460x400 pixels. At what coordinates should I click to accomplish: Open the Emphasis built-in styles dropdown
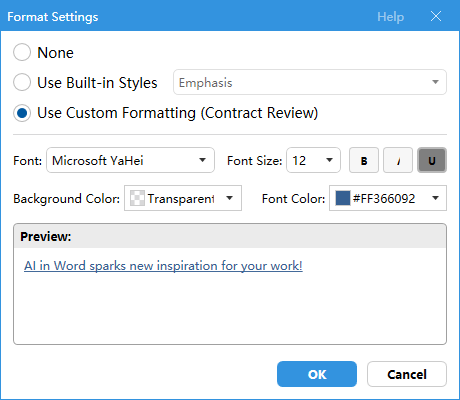tap(310, 82)
